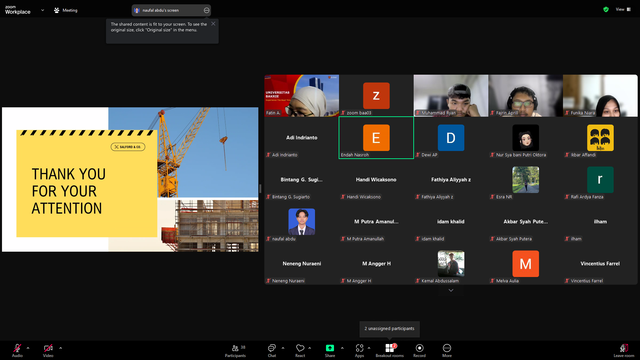Expand the arrow next to Apps

369,348
